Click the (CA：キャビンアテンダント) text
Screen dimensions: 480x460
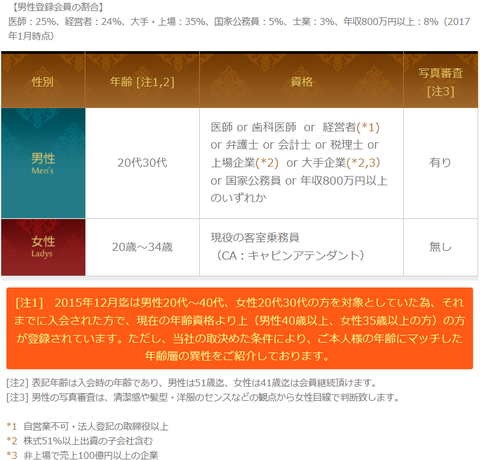(289, 256)
